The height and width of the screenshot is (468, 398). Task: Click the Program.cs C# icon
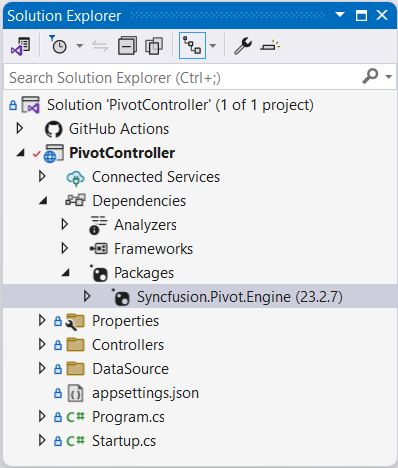75,417
